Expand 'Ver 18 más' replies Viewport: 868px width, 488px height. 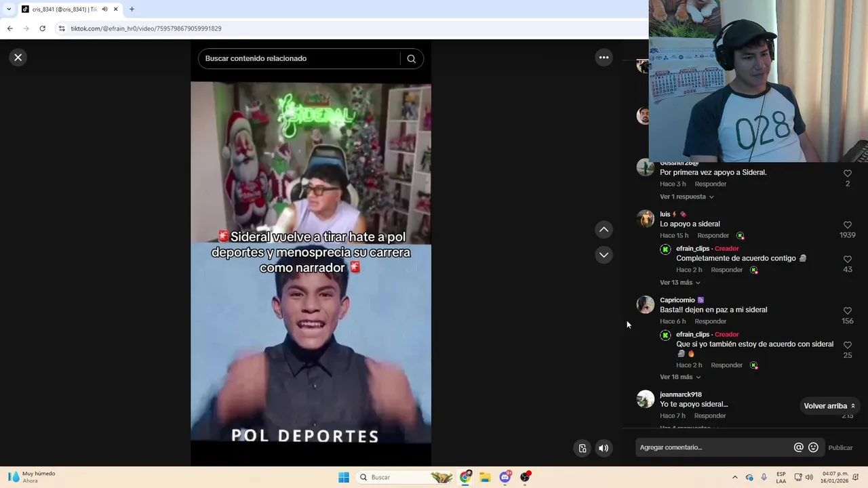coord(680,377)
